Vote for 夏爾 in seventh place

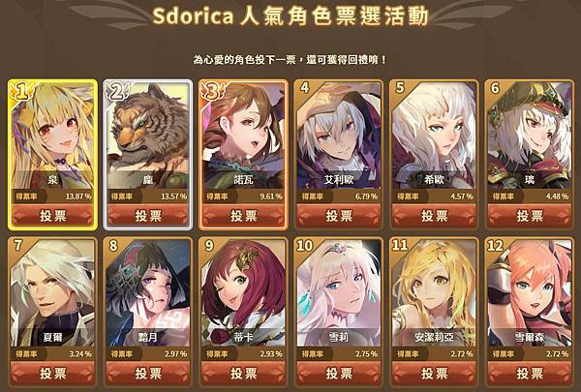point(52,373)
